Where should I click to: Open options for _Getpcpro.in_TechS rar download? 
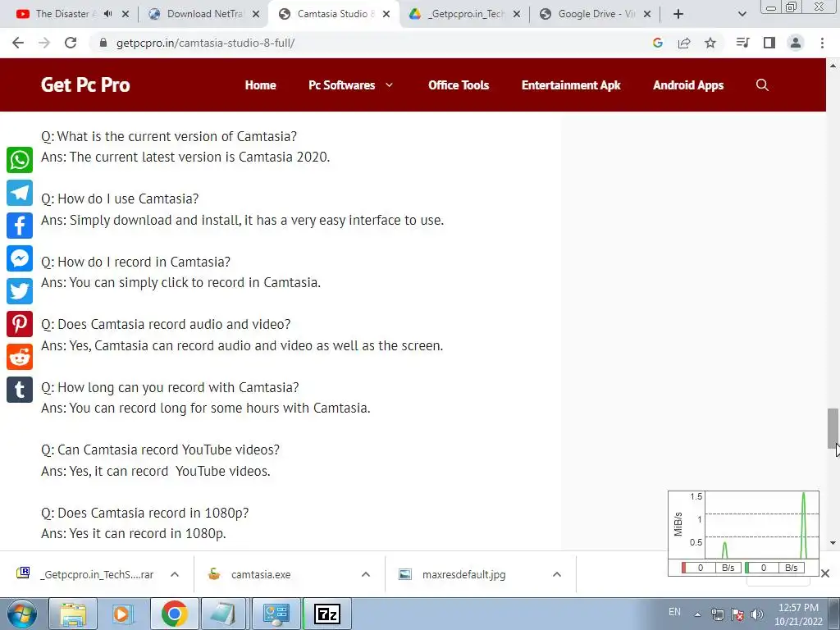pyautogui.click(x=175, y=574)
